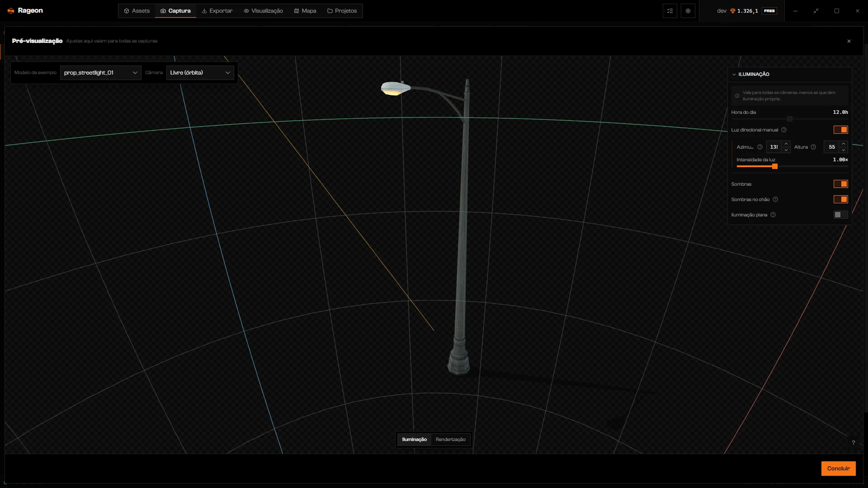Select the Iluminação mode button

click(415, 440)
